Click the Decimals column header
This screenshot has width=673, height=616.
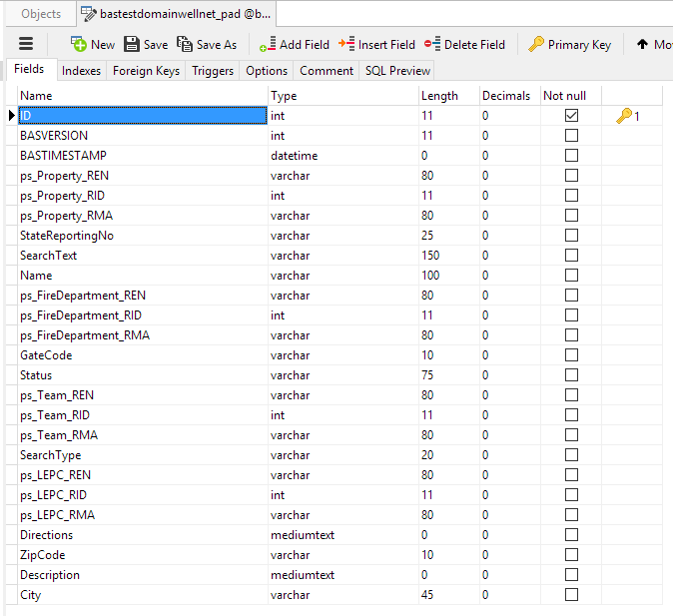pyautogui.click(x=510, y=95)
